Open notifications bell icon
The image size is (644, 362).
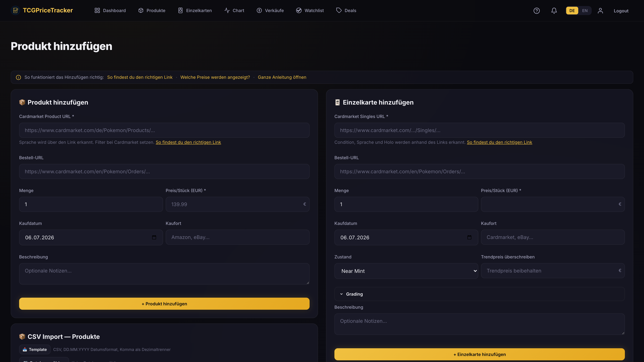point(554,11)
